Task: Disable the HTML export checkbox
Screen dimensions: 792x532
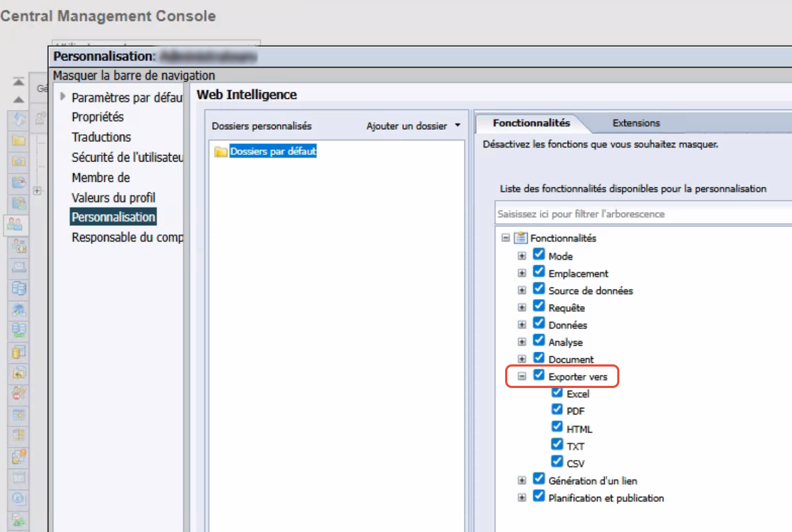Action: tap(557, 427)
